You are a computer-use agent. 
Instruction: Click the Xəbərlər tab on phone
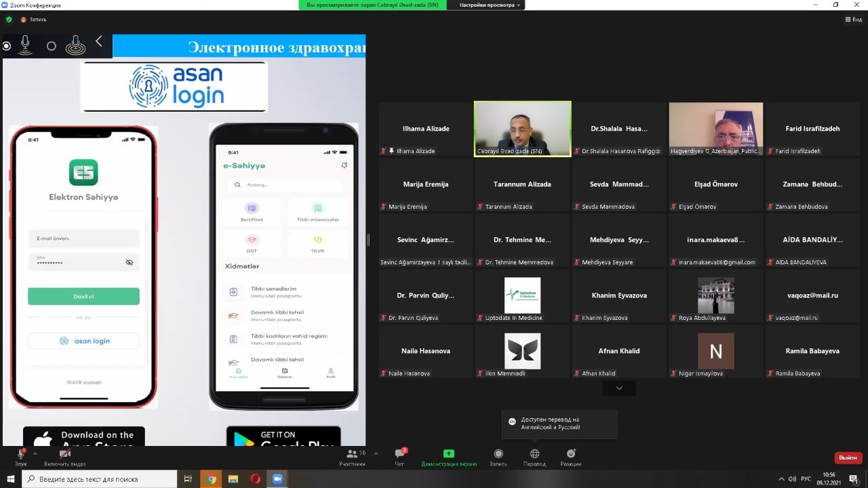(285, 373)
